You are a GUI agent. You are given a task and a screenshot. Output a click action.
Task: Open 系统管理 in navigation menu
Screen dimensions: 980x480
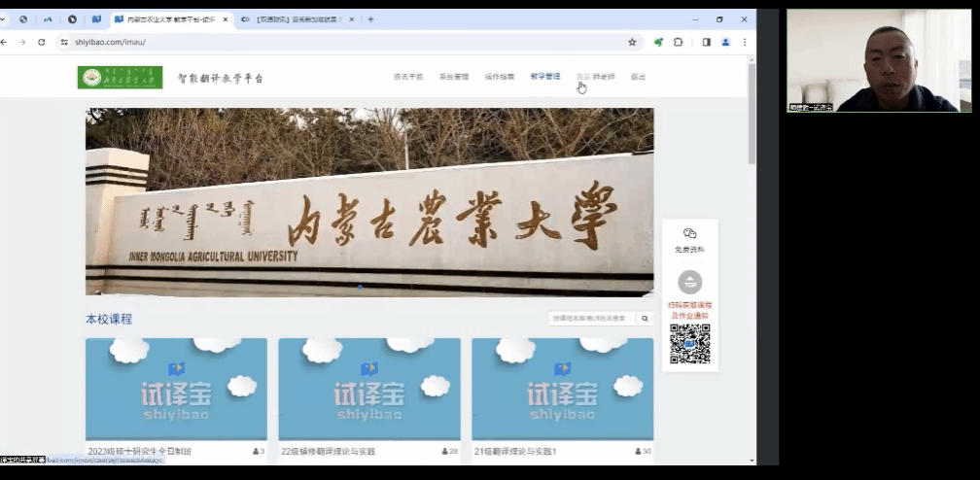click(454, 77)
